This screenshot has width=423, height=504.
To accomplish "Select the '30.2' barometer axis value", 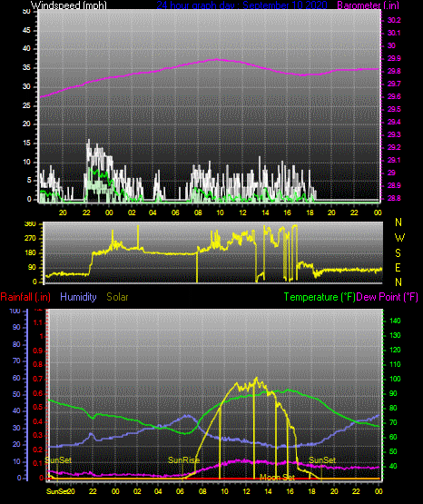I will click(x=394, y=20).
